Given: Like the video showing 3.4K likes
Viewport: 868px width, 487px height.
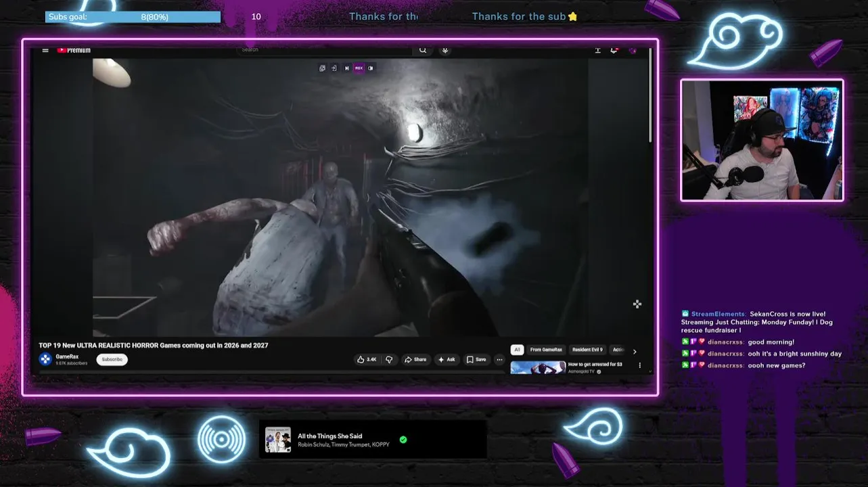Looking at the screenshot, I should (x=367, y=359).
